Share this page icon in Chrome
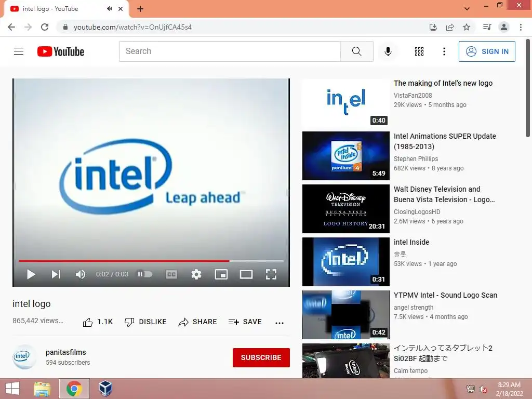 450,27
